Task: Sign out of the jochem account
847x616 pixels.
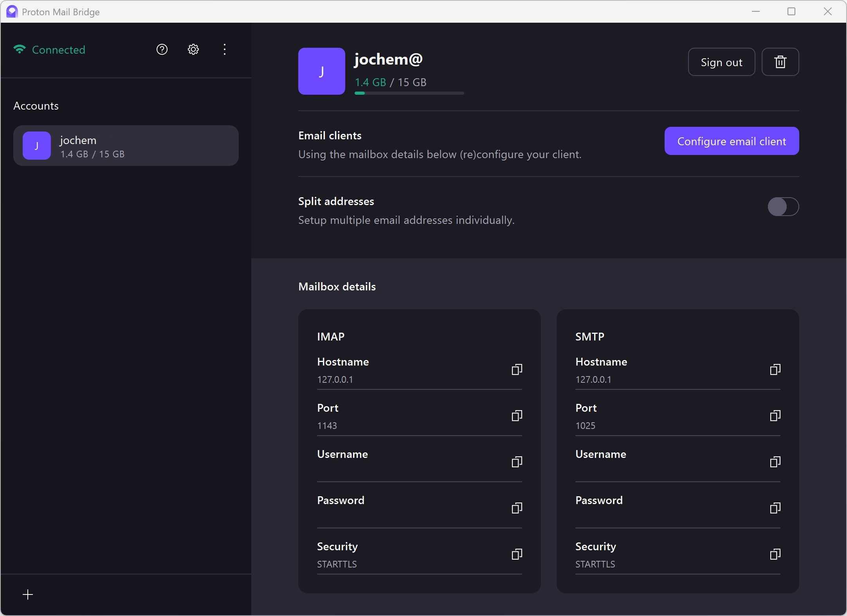Action: (721, 62)
